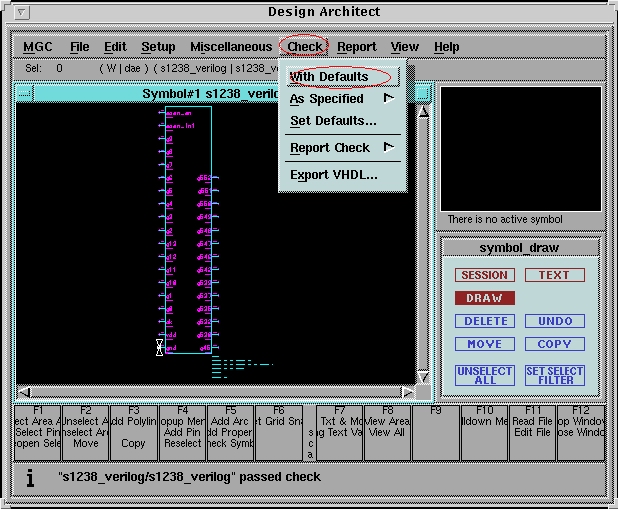Image resolution: width=618 pixels, height=509 pixels.
Task: Click the horizontal scrollbar under the symbol
Action: 215,392
